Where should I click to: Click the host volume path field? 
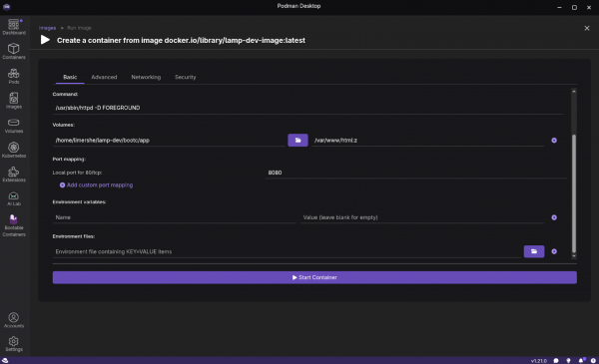(169, 140)
